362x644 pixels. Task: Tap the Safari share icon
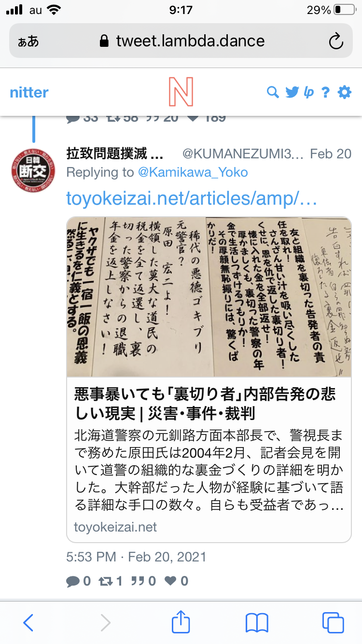point(181,623)
